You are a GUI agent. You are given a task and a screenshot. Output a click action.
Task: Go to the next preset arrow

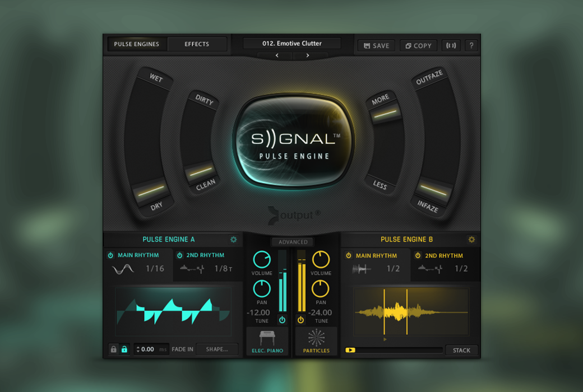(308, 55)
